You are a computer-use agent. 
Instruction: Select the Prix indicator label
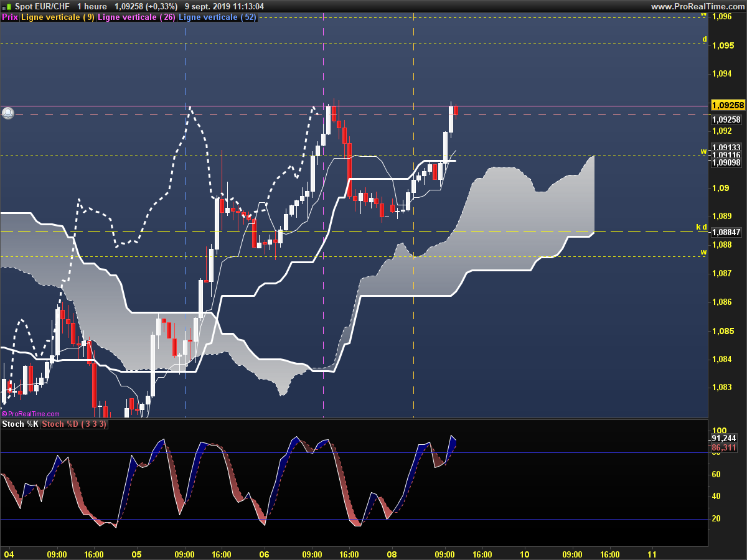[10, 17]
